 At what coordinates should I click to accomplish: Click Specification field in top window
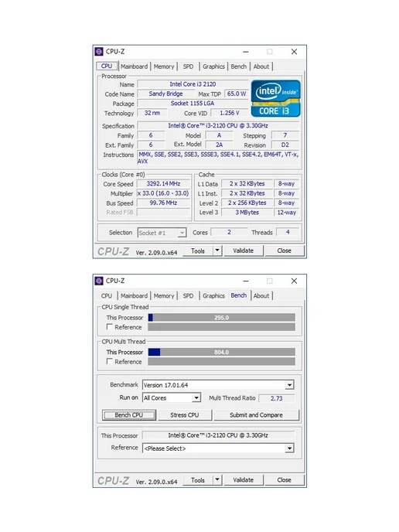pos(218,125)
